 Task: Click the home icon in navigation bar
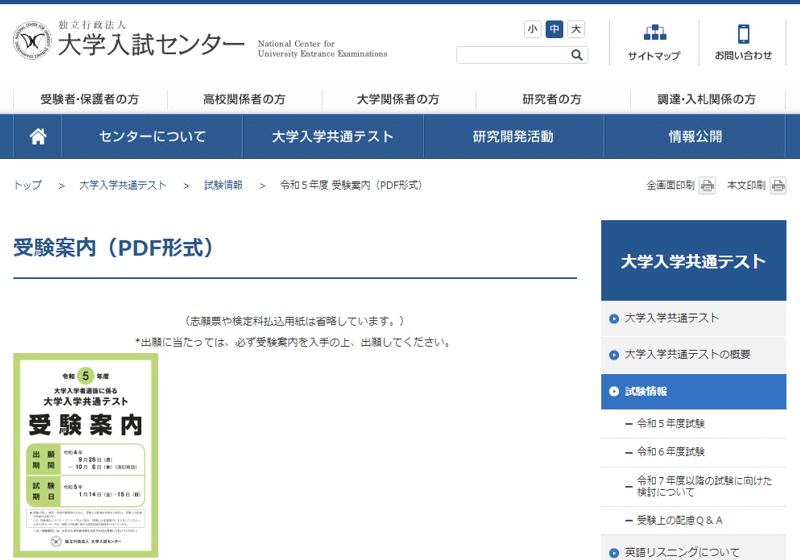pos(38,136)
